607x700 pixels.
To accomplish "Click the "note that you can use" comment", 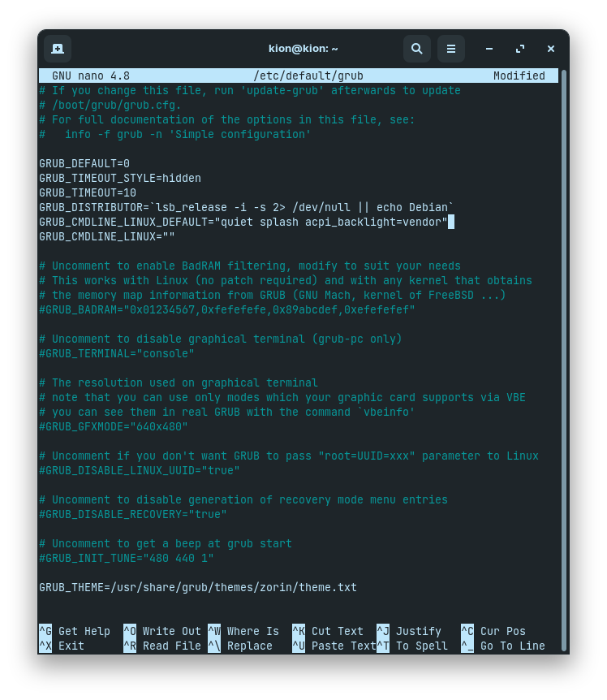I will 282,398.
